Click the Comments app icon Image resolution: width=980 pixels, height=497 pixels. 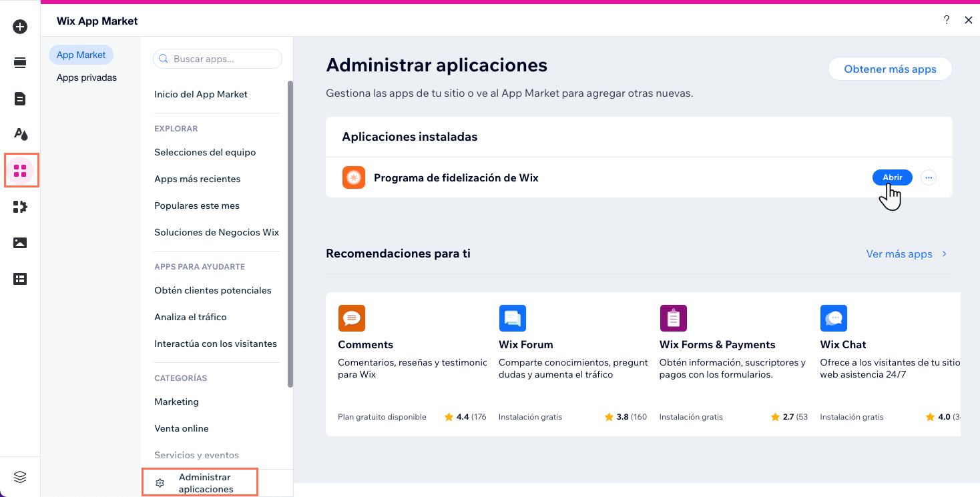coord(352,318)
